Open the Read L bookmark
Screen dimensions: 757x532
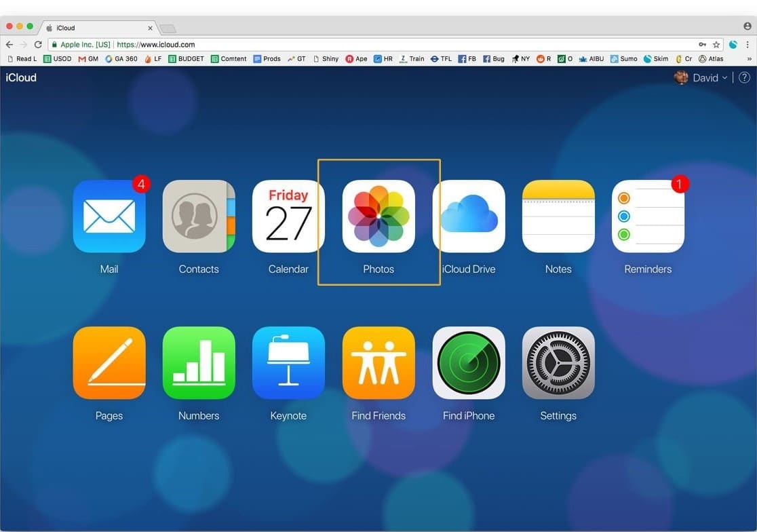pyautogui.click(x=22, y=59)
